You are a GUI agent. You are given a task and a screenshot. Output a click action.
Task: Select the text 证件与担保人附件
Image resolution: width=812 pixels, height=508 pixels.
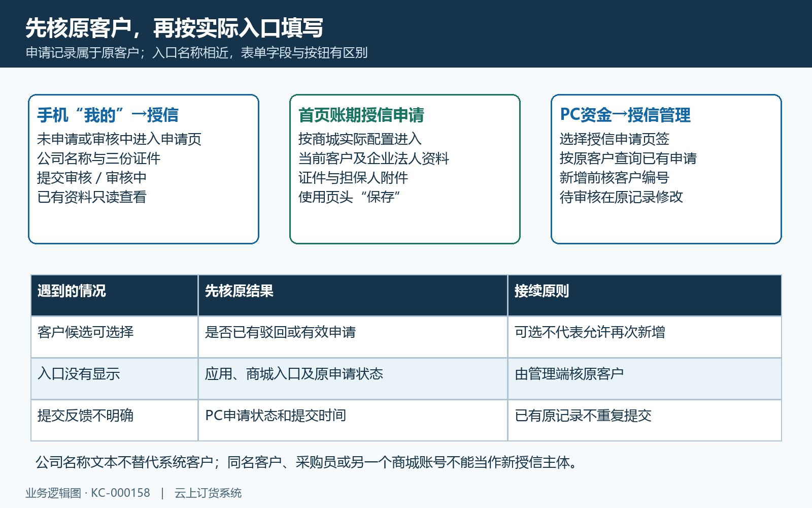coord(353,178)
